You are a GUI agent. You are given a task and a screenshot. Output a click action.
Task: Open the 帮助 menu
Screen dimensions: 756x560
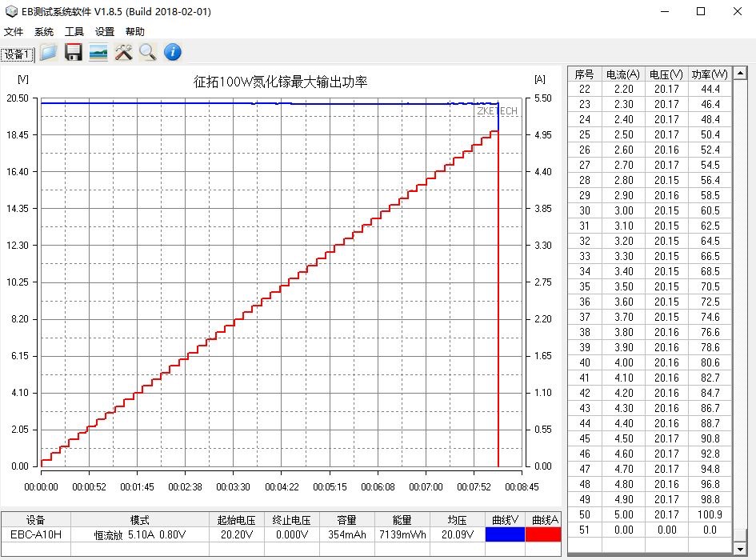coord(135,32)
